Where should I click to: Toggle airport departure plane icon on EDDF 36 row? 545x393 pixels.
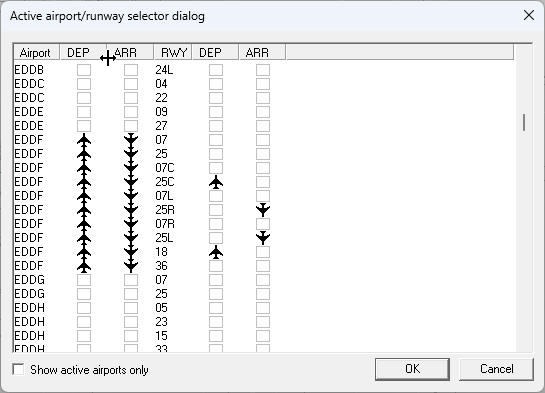(x=84, y=266)
